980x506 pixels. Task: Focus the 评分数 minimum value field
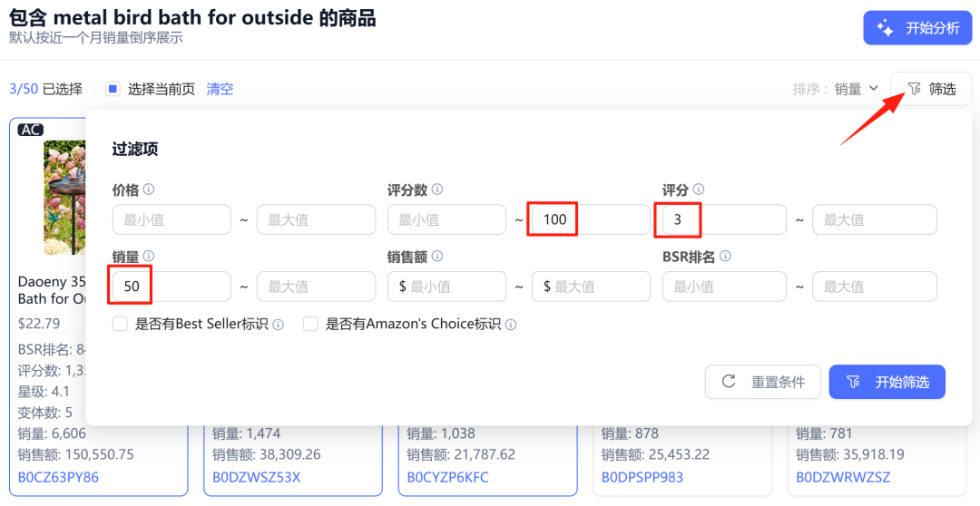click(446, 219)
